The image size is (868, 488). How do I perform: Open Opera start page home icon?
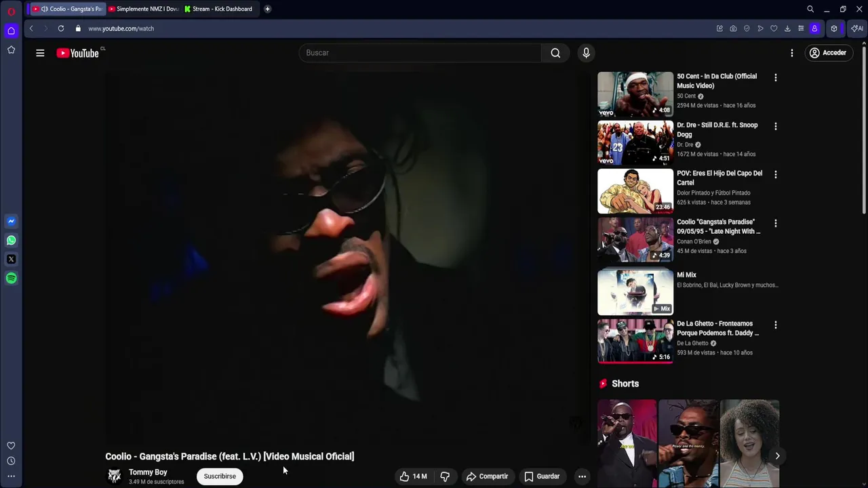click(x=11, y=30)
